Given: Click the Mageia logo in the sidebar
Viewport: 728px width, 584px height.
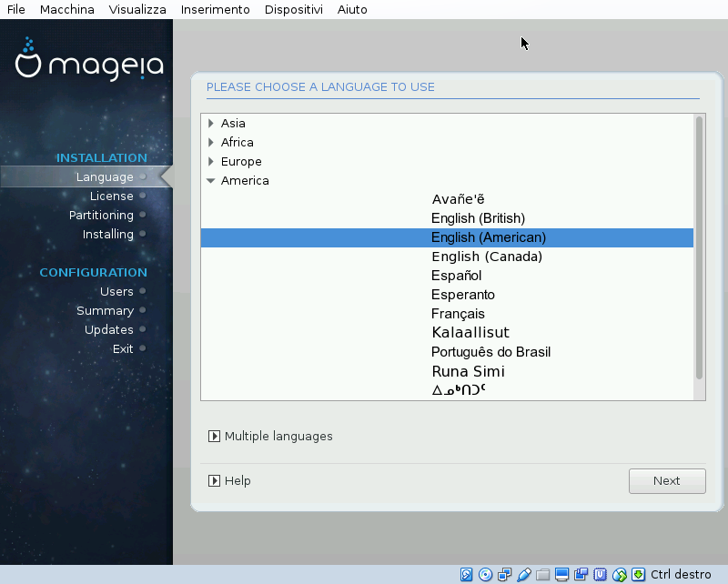Looking at the screenshot, I should click(89, 59).
